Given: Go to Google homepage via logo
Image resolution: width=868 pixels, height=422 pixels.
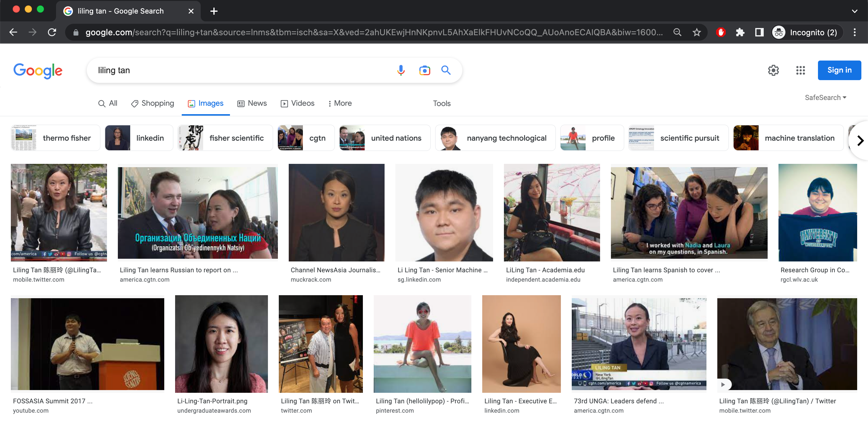Looking at the screenshot, I should click(38, 70).
